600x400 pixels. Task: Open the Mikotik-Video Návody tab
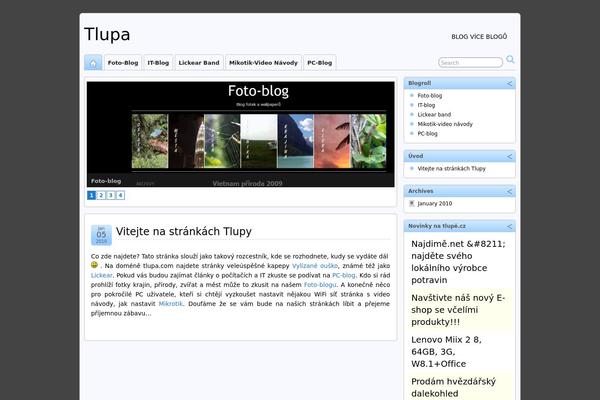point(263,63)
